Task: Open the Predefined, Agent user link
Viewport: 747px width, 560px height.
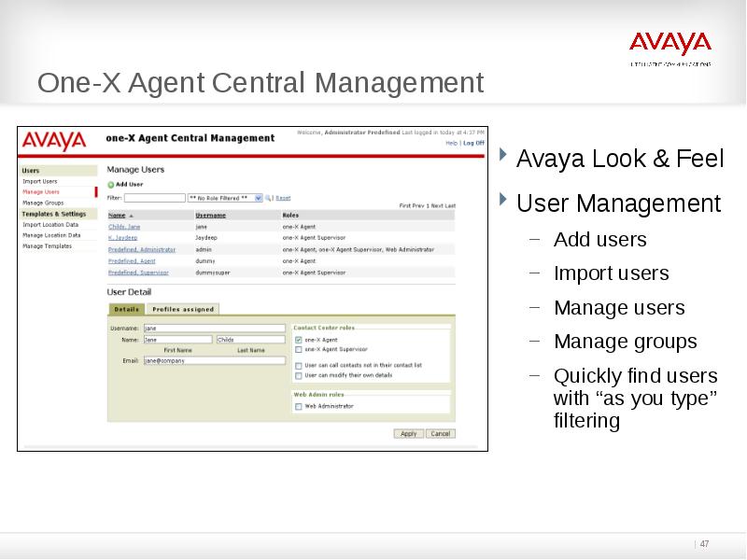Action: pos(132,261)
